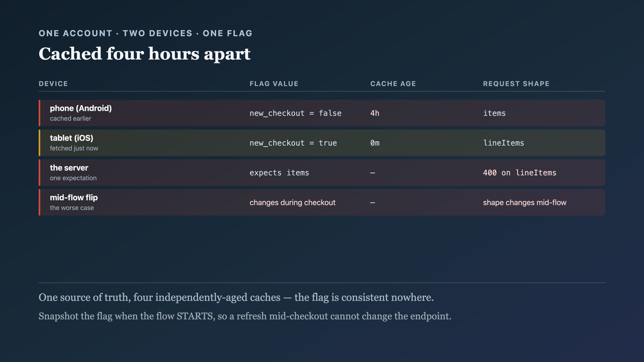
Task: Click the DEVICE column header
Action: [53, 84]
